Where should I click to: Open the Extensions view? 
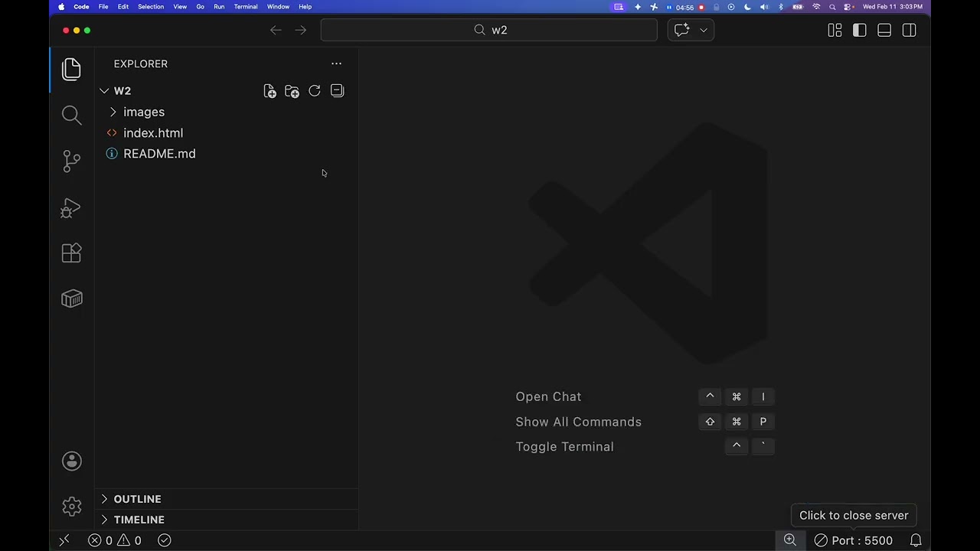tap(71, 253)
